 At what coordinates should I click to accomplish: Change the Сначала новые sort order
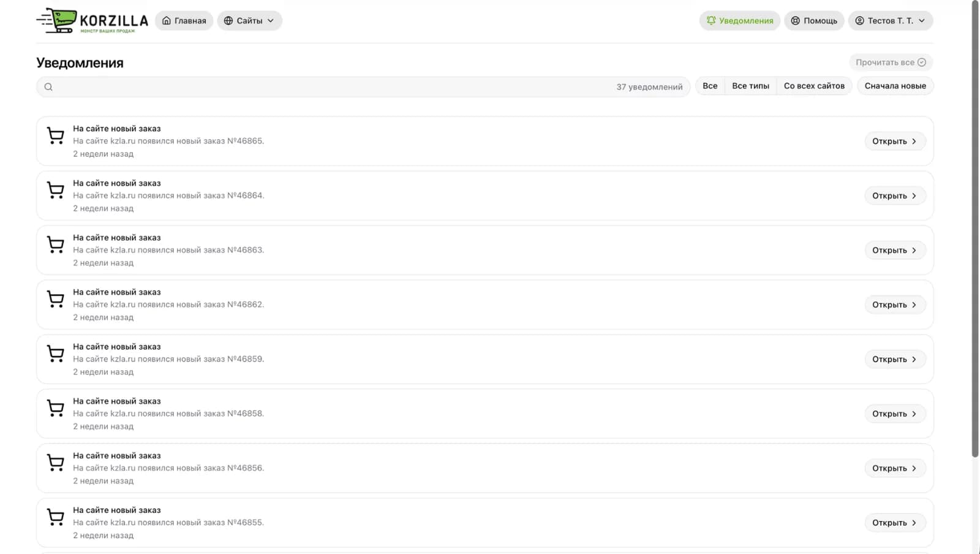pyautogui.click(x=895, y=86)
